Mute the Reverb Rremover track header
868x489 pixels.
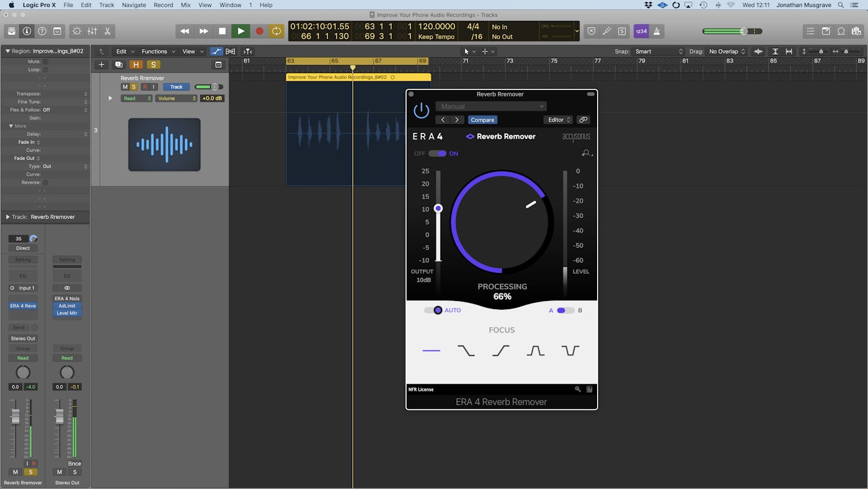tap(125, 87)
